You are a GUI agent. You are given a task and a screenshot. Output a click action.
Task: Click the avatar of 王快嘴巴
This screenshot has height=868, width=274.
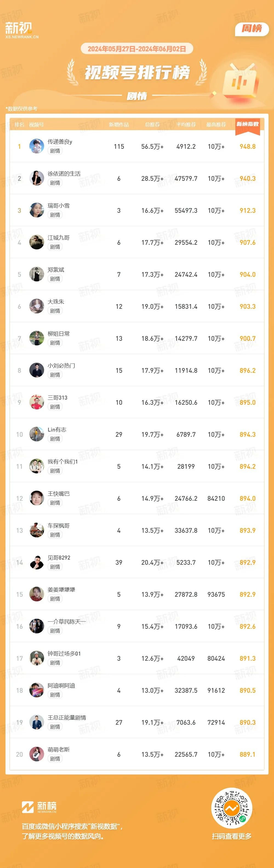click(37, 498)
